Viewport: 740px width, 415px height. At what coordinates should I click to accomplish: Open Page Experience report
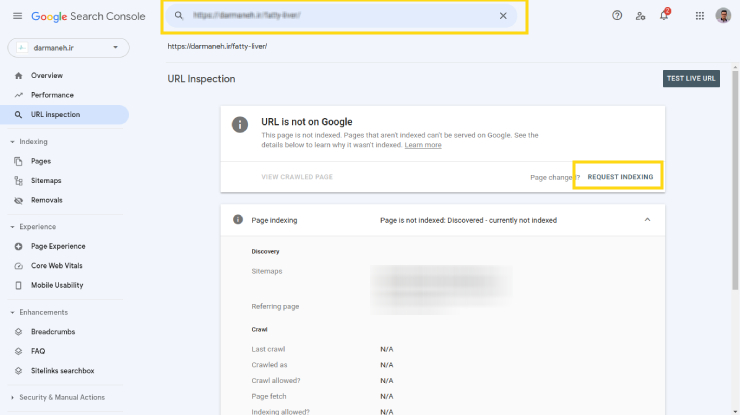58,246
